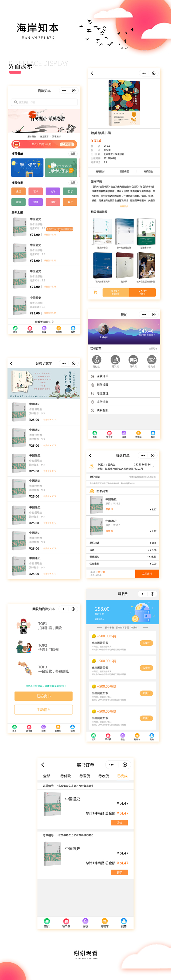Screen dimensions: 171x980
Task: Go back from the 买书订单 screen
Action: click(42, 765)
